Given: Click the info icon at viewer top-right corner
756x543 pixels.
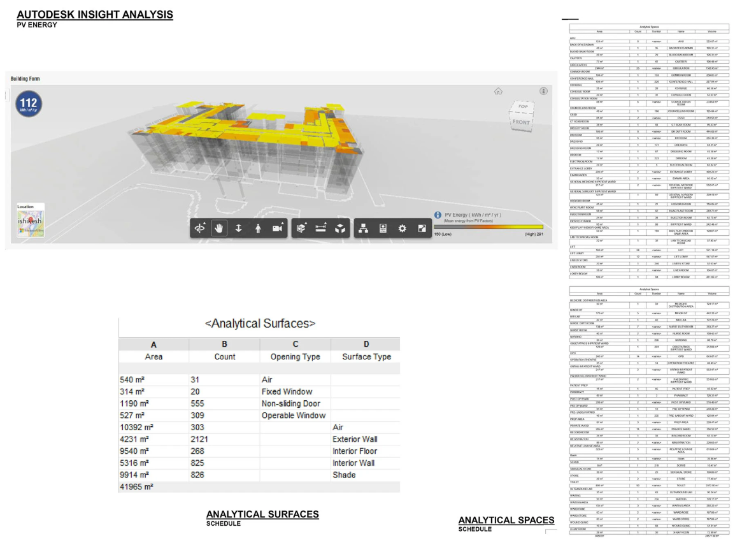Looking at the screenshot, I should tap(543, 91).
